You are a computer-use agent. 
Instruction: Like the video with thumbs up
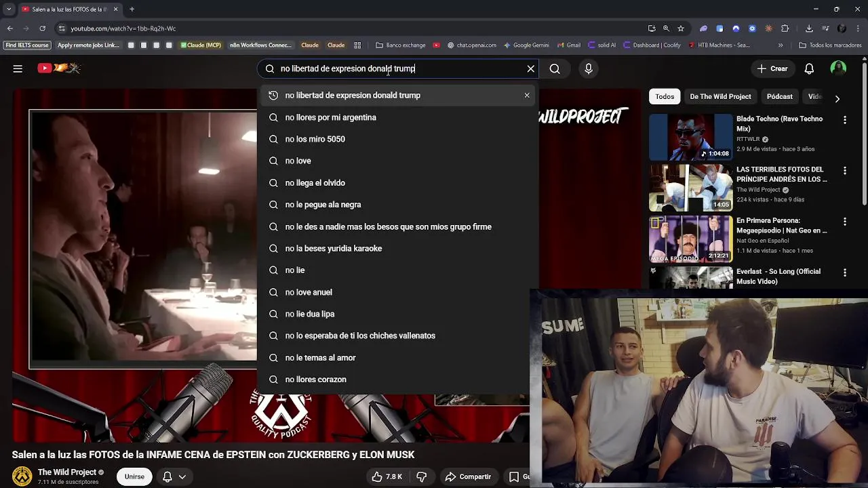[387, 476]
